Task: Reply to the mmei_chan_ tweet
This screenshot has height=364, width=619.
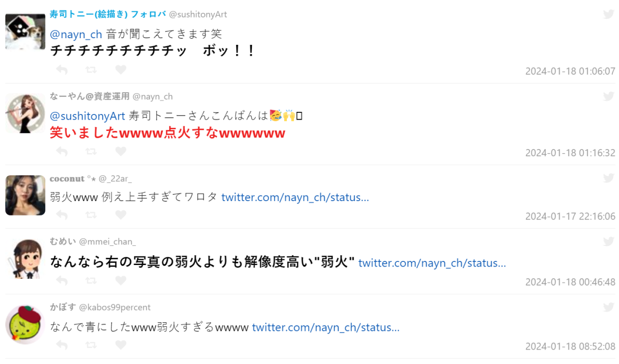Action: (62, 280)
